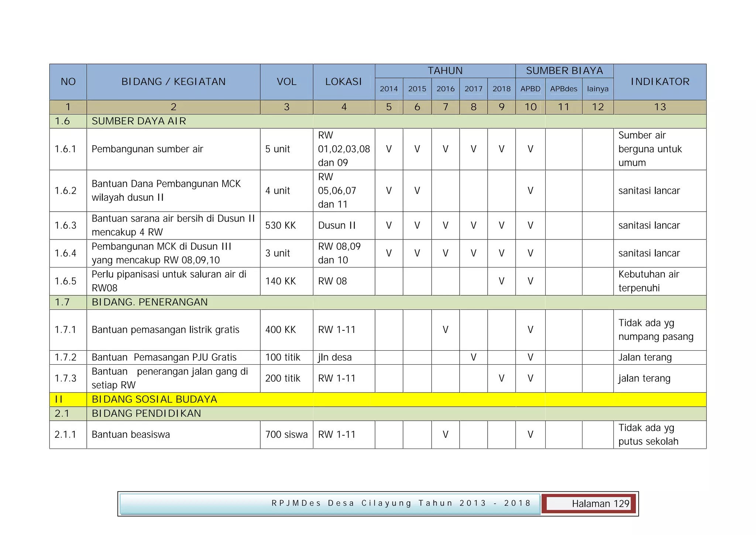Image resolution: width=756 pixels, height=535 pixels.
Task: Click the Pembangunan sumber air activity cell
Action: pyautogui.click(x=147, y=149)
